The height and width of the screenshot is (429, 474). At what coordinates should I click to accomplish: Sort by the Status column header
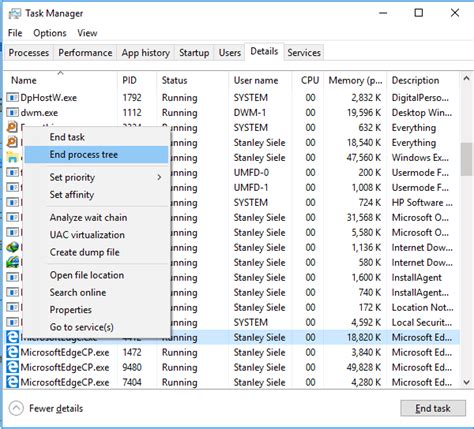click(193, 80)
